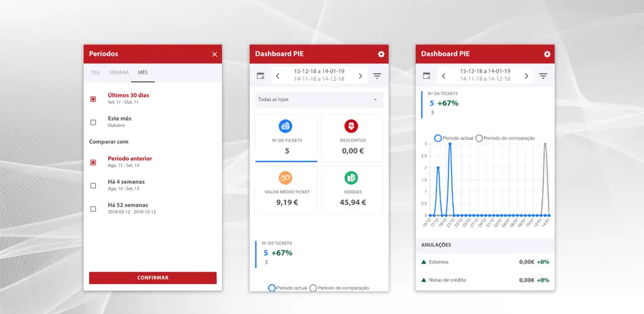Expand the Todas as lojas dropdown
Viewport: 644px width, 314px height.
tap(319, 100)
